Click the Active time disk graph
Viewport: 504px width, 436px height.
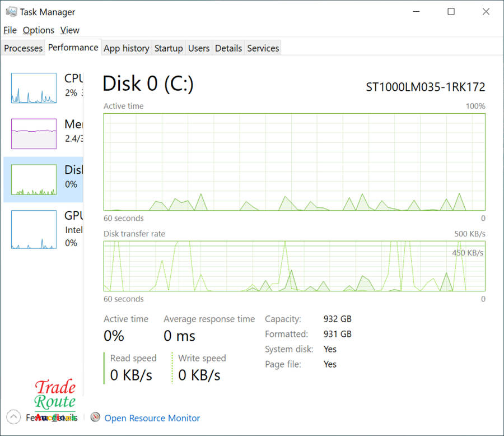294,162
